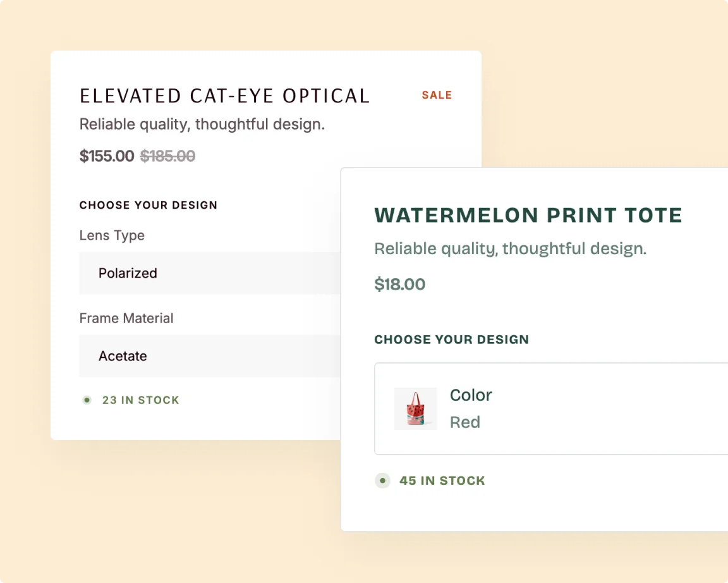Open the Lens Type dropdown showing Polarized

[x=209, y=273]
